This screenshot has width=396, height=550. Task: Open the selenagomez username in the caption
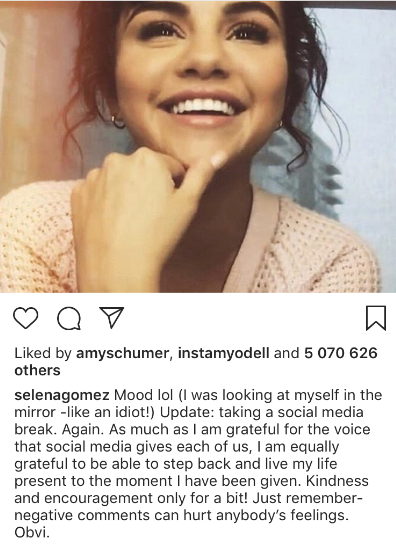(62, 395)
